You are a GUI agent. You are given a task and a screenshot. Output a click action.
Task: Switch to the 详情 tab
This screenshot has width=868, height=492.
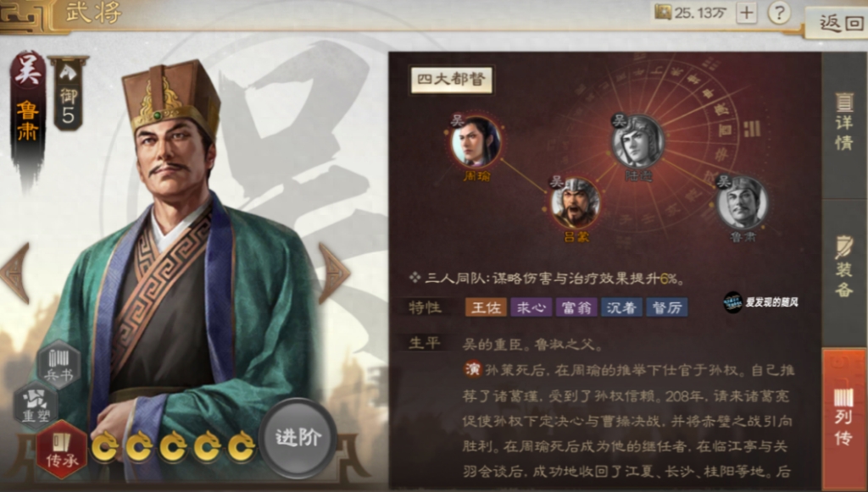(843, 124)
